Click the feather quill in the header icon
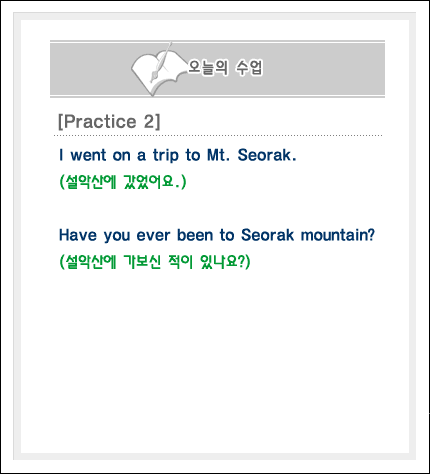The height and width of the screenshot is (474, 430). pos(162,62)
